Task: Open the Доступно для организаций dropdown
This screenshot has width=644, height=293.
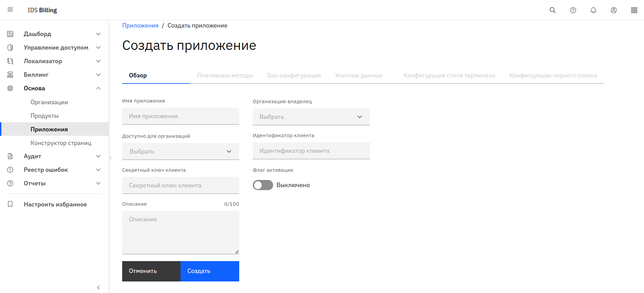Action: pyautogui.click(x=180, y=151)
